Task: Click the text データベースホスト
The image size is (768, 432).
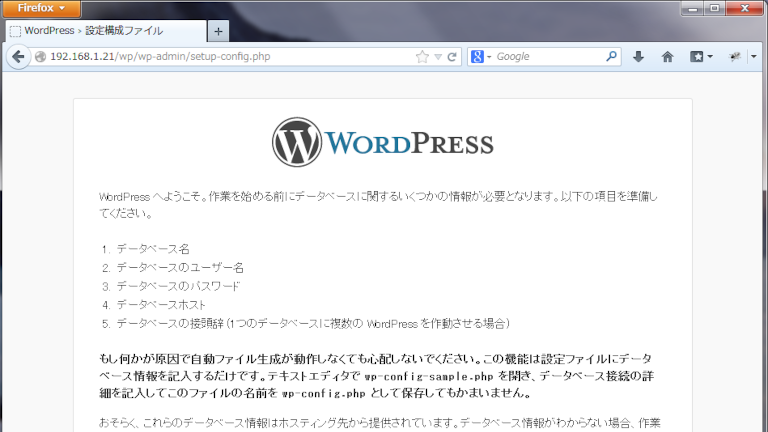Action: pos(161,305)
